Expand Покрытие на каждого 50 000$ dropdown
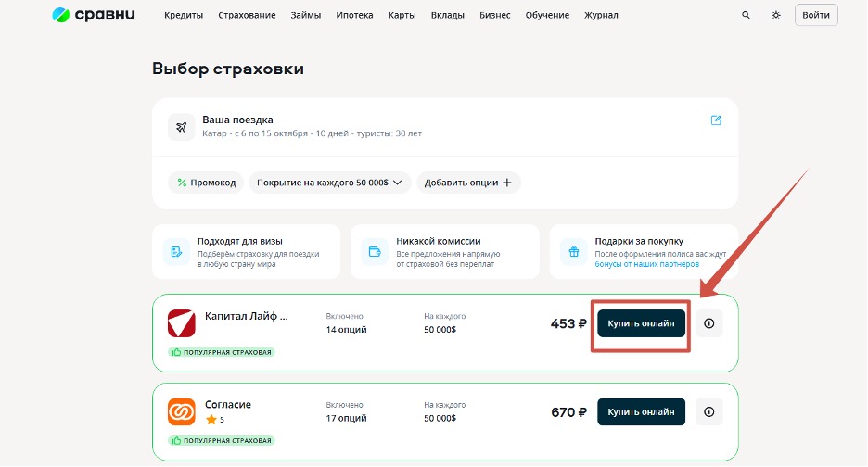 point(330,183)
